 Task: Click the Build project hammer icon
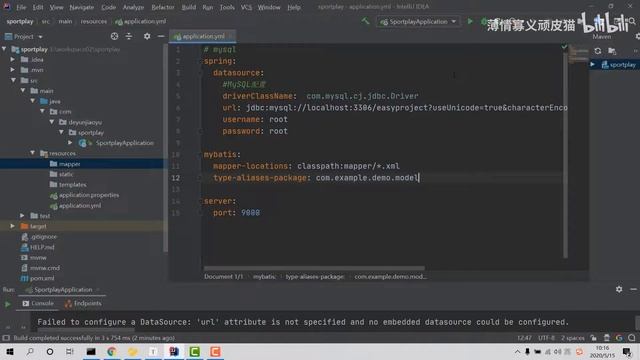(365, 21)
